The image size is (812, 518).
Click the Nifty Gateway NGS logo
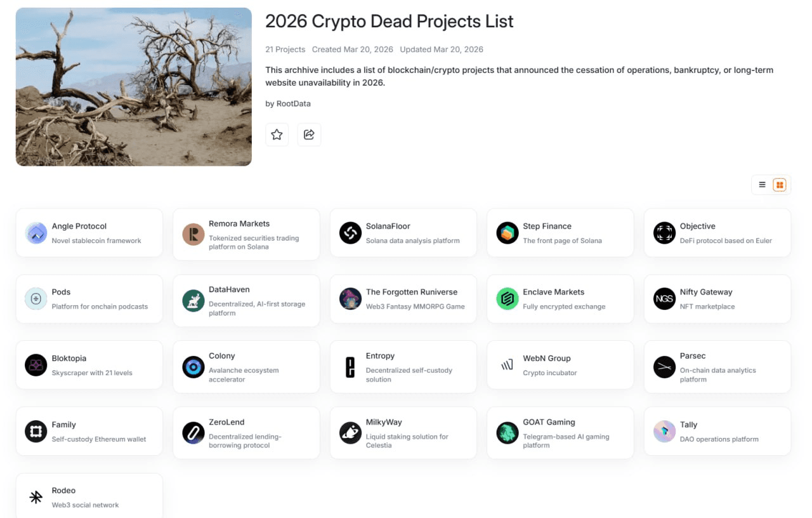tap(664, 299)
